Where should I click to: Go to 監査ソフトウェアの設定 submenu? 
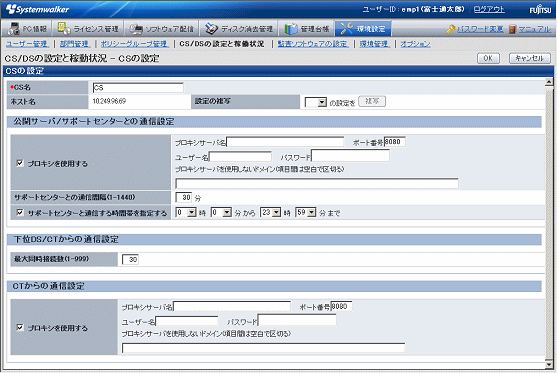tap(313, 44)
